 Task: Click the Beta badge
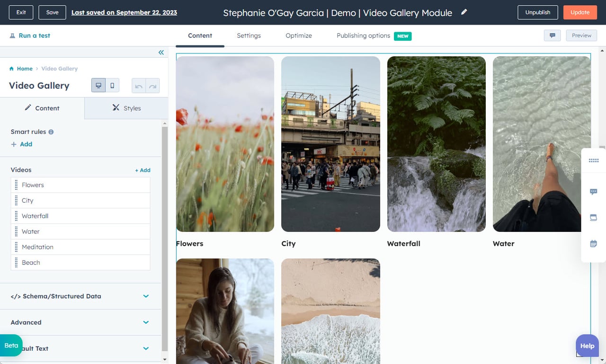point(11,346)
